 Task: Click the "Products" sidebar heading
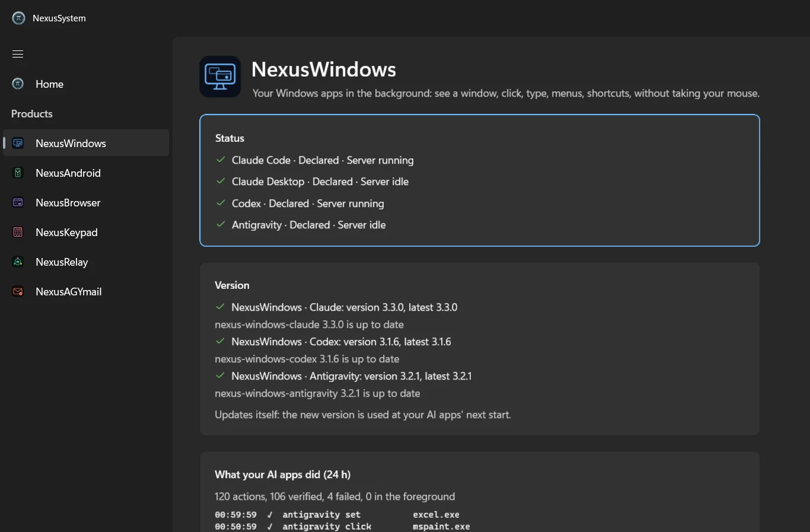tap(32, 114)
